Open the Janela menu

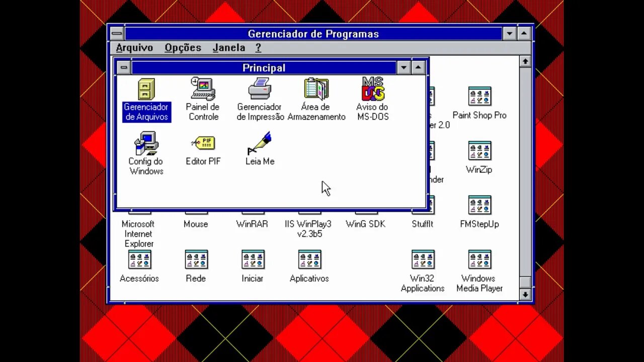point(229,48)
